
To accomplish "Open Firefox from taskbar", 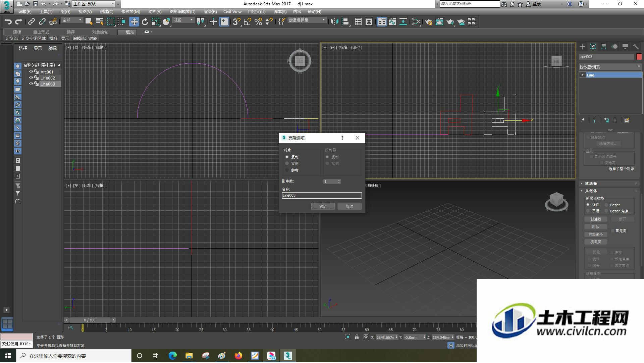I will click(238, 356).
